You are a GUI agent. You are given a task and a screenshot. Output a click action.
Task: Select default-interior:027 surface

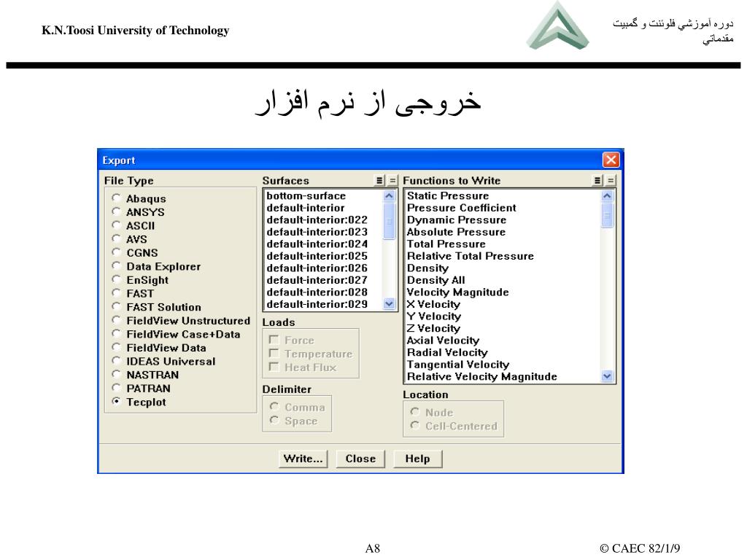(323, 280)
